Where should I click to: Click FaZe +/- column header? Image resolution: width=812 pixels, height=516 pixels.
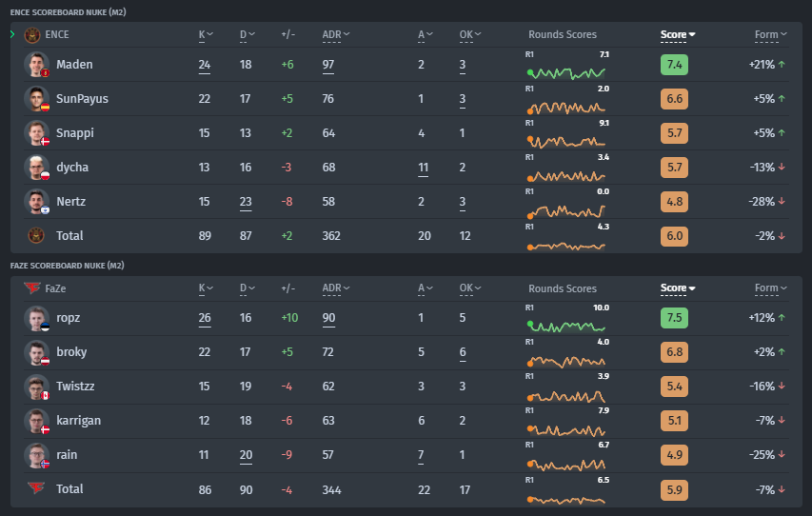click(287, 288)
